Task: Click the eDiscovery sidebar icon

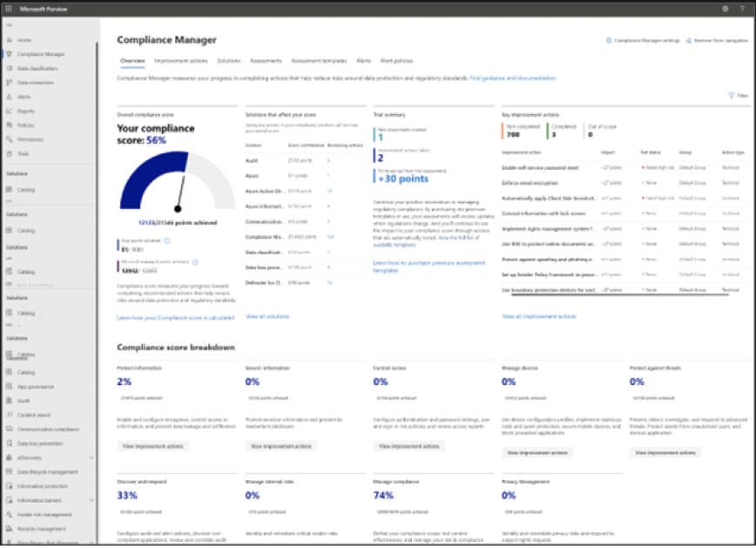Action: click(10, 457)
